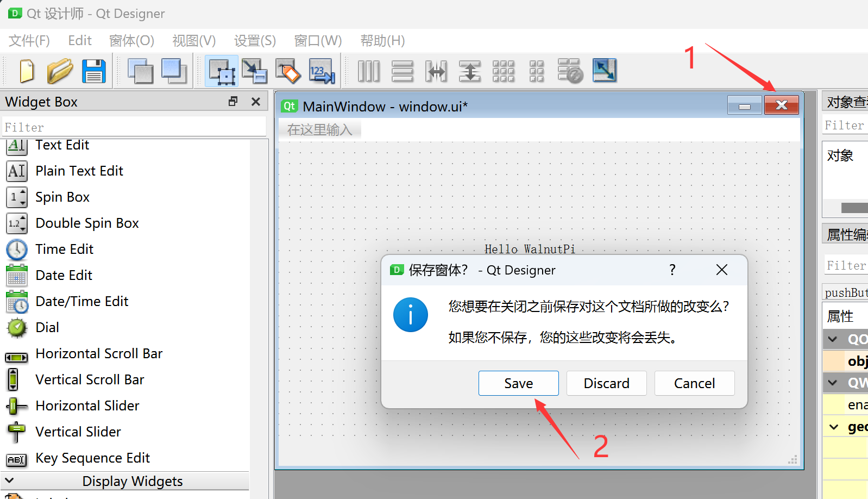
Task: Select the Hello WalnutPi label in form
Action: pyautogui.click(x=530, y=249)
